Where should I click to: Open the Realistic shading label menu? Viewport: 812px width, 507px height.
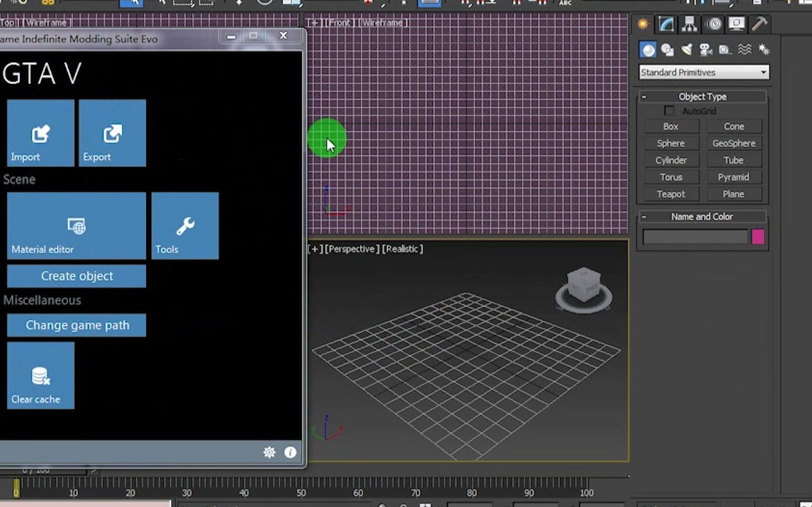[403, 249]
